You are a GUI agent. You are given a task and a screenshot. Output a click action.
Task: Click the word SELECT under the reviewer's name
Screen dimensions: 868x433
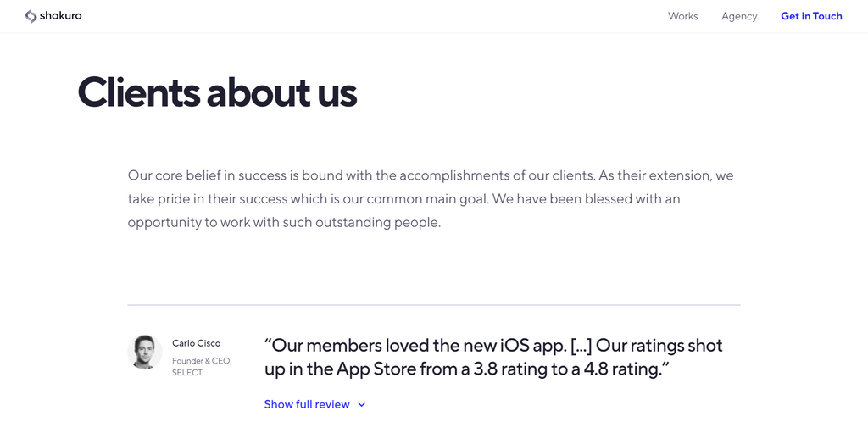tap(187, 373)
